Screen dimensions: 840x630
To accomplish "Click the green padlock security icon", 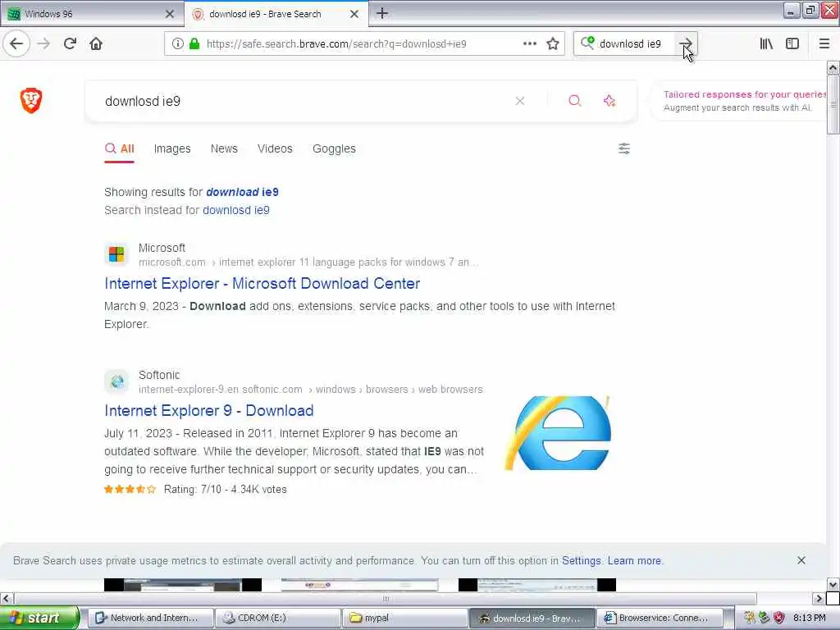I will click(194, 44).
